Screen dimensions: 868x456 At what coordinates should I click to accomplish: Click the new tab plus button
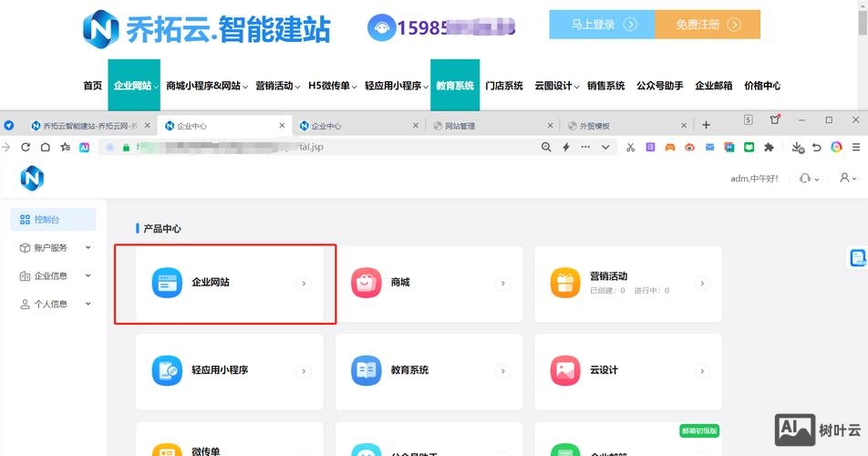[x=706, y=125]
